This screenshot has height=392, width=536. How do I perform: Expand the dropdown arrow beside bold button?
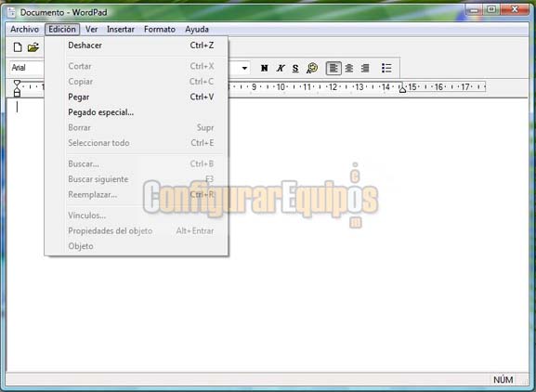244,68
